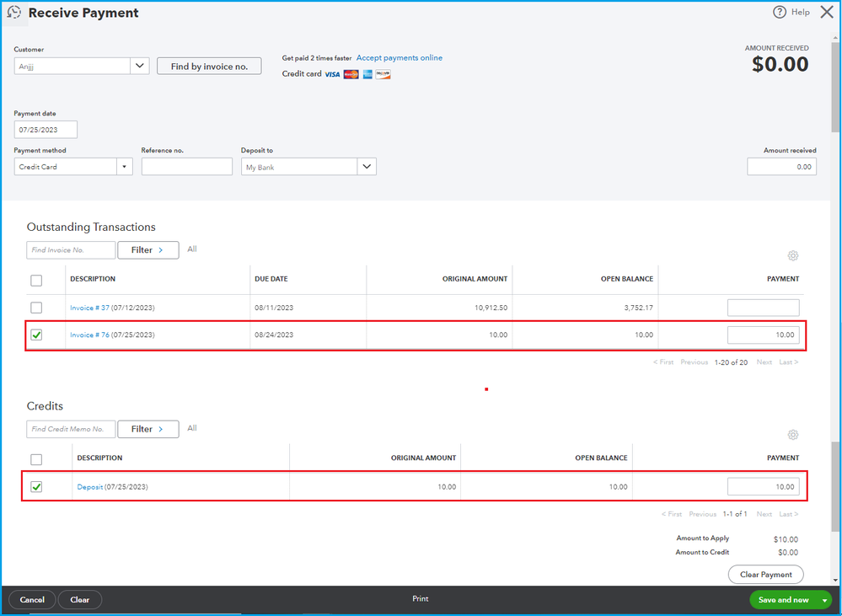Click the 3,752.17 open balance value

pos(639,308)
